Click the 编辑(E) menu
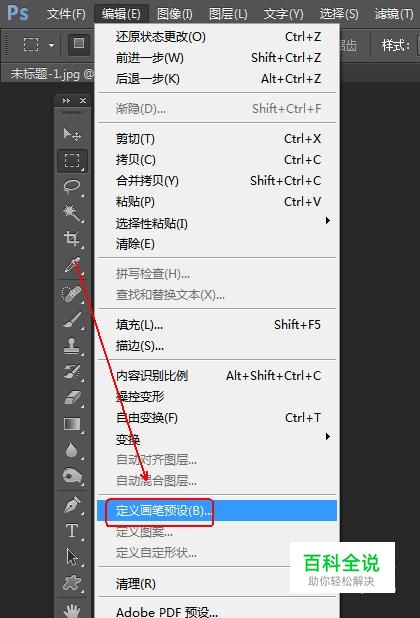Viewport: 420px width, 618px height. click(x=121, y=14)
